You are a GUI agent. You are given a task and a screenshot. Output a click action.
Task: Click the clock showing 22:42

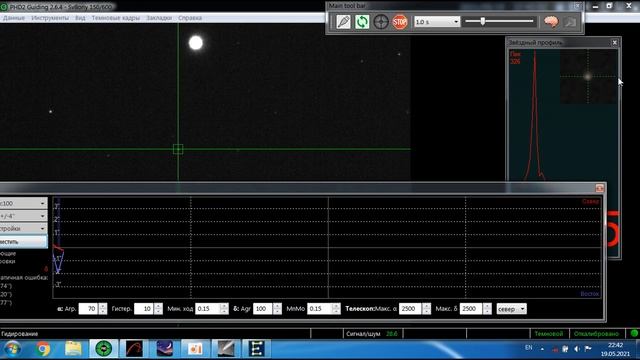pos(615,345)
